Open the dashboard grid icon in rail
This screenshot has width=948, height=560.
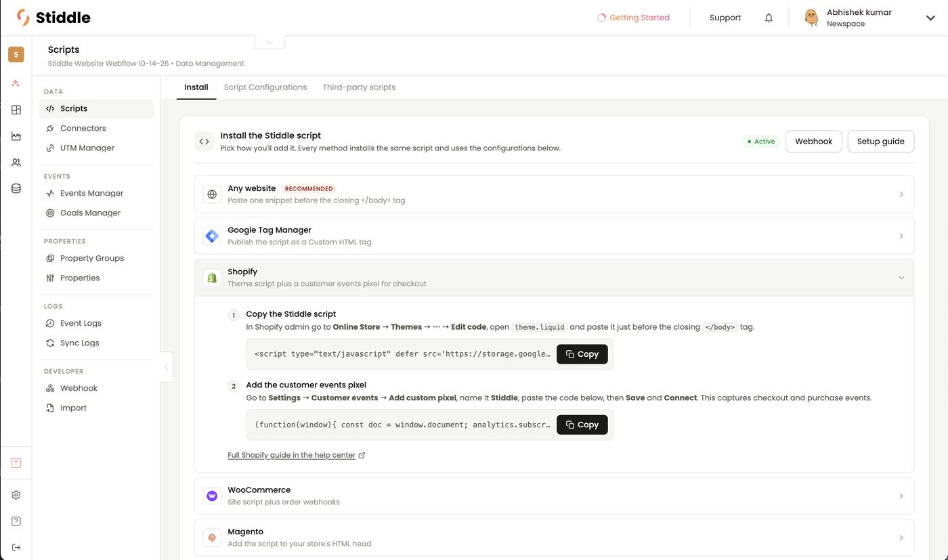(16, 110)
